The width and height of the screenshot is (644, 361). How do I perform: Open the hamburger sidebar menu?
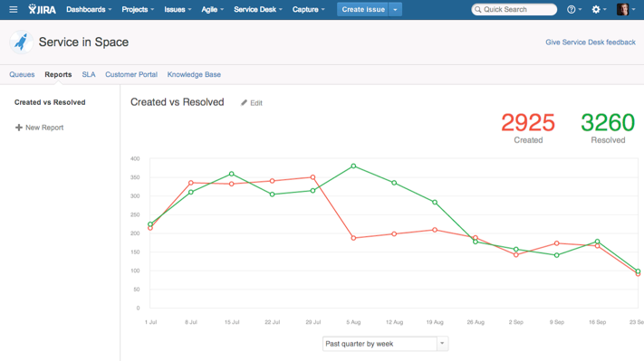click(14, 9)
